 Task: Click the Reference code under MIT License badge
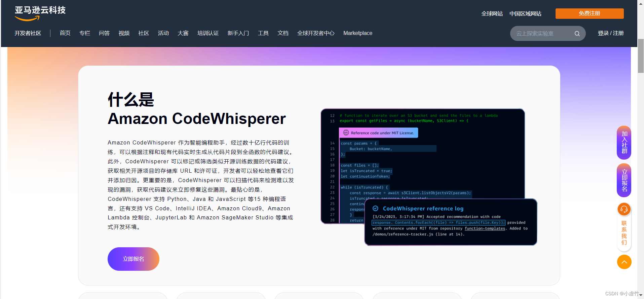[378, 133]
